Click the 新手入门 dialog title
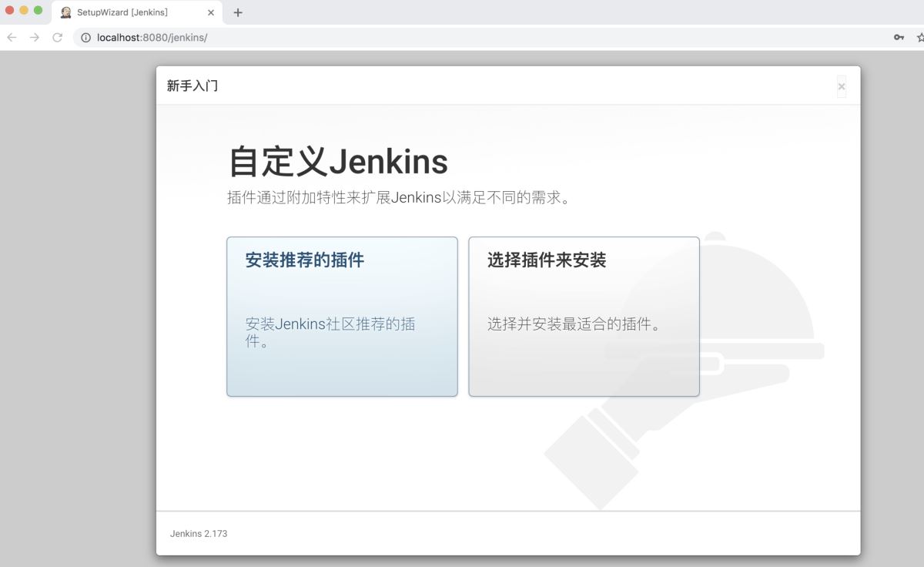924x567 pixels. tap(192, 86)
